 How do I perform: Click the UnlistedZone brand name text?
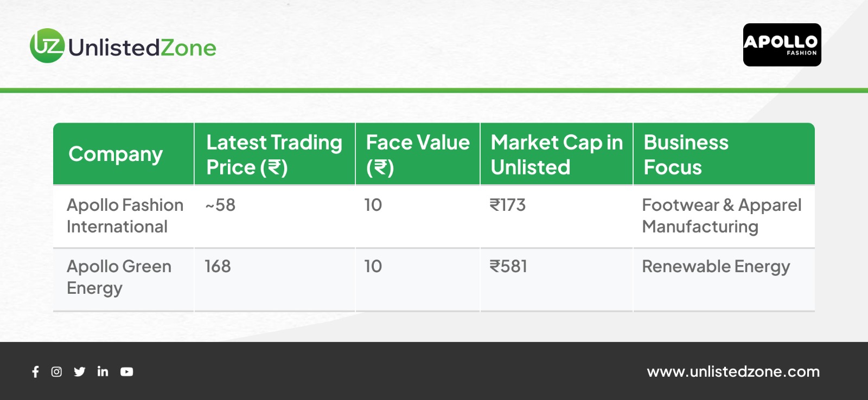point(142,48)
